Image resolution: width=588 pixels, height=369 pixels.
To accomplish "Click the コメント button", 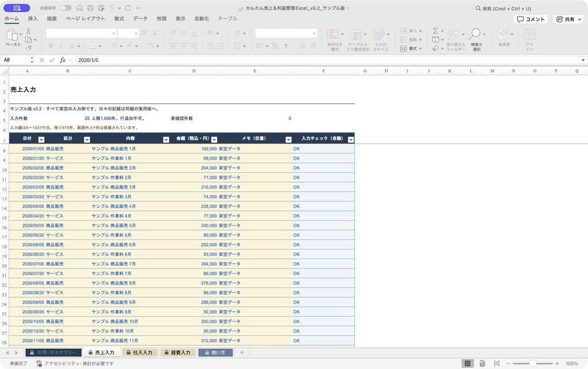I will 530,19.
